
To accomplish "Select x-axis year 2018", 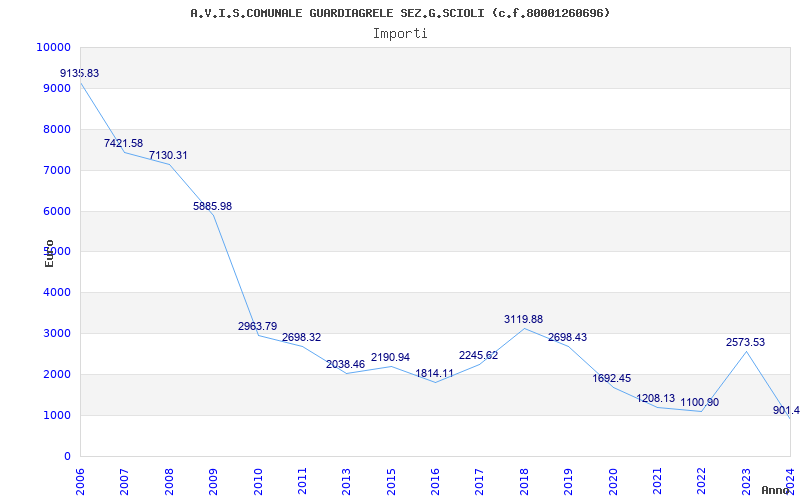I will (524, 481).
